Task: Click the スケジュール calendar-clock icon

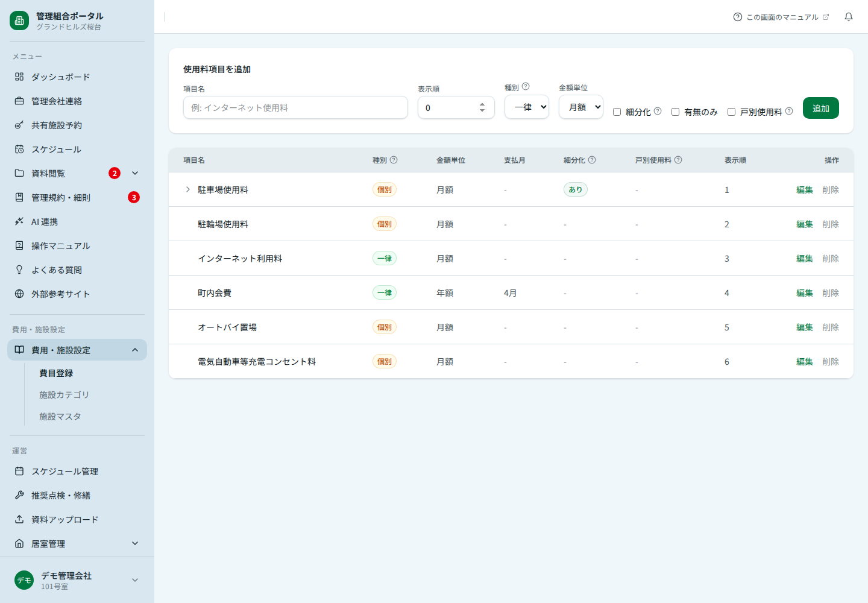Action: (x=19, y=149)
